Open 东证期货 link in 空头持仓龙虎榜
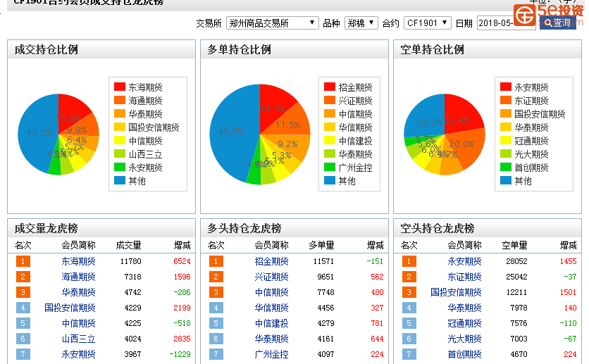This screenshot has height=364, width=589. 465,277
